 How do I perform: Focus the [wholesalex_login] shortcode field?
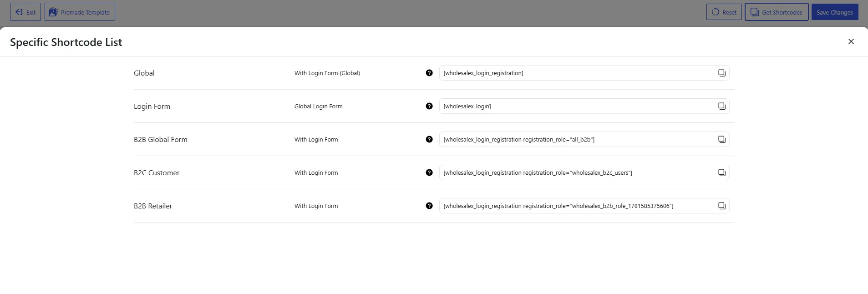coord(584,106)
